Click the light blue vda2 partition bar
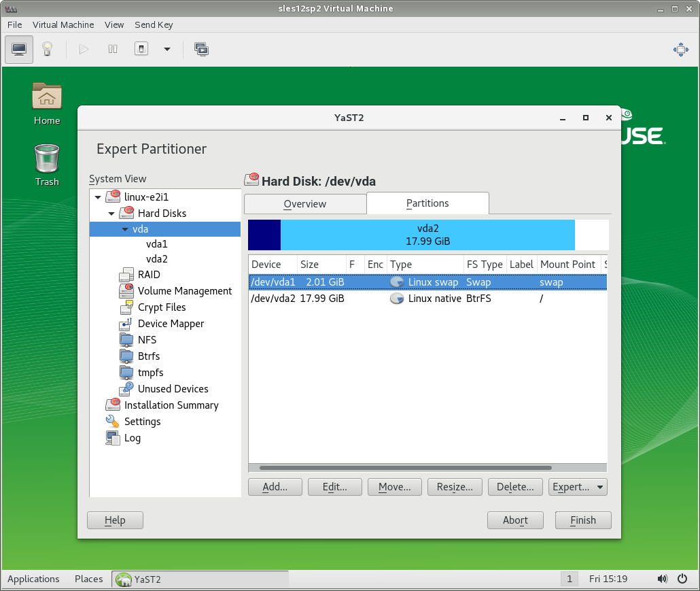The height and width of the screenshot is (591, 700). (x=427, y=235)
